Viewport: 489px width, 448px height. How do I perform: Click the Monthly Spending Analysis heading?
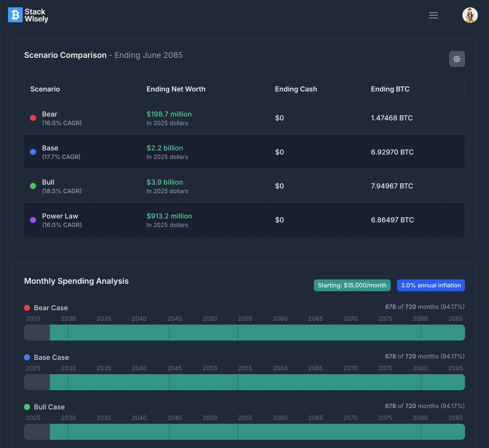(x=76, y=281)
